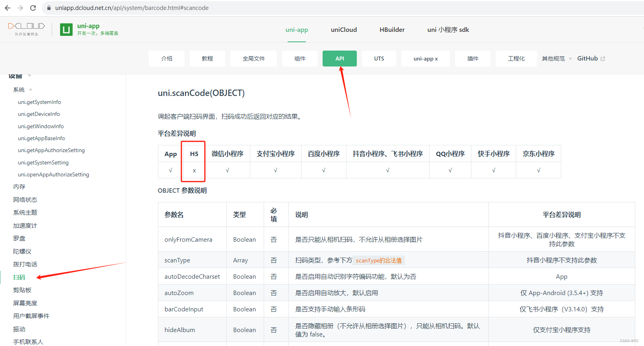The width and height of the screenshot is (644, 346).
Task: Open the UTS nav tab
Action: coord(379,59)
